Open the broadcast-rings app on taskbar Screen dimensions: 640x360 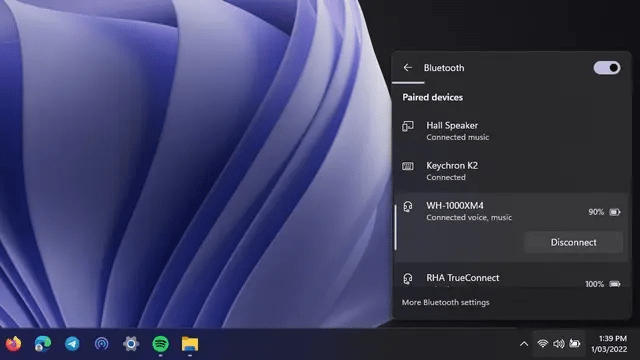click(x=102, y=344)
